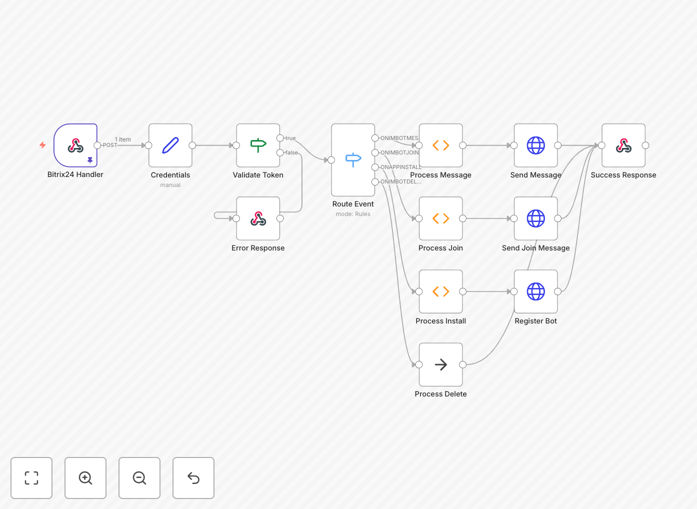Click the Register Bot label
Viewport: 697px width, 509px height.
click(536, 321)
